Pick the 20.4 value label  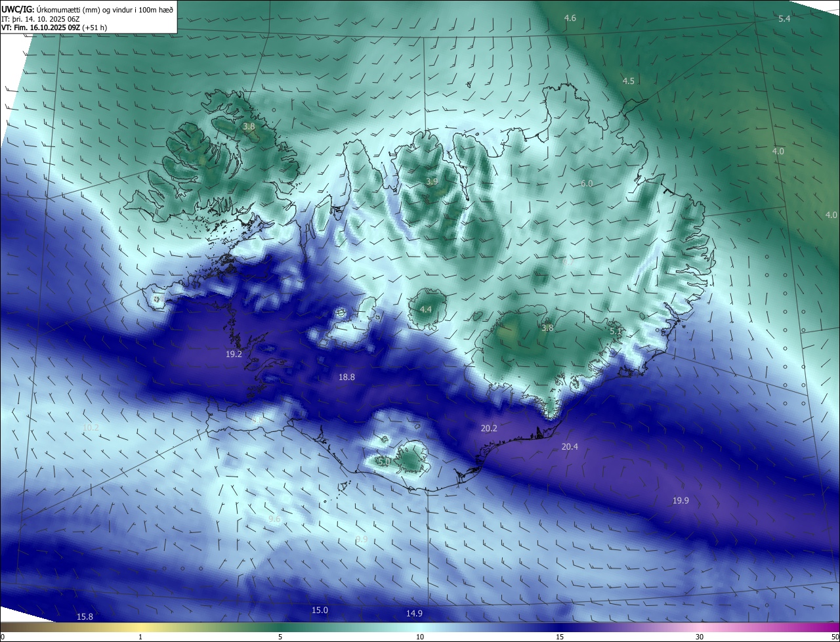(570, 446)
